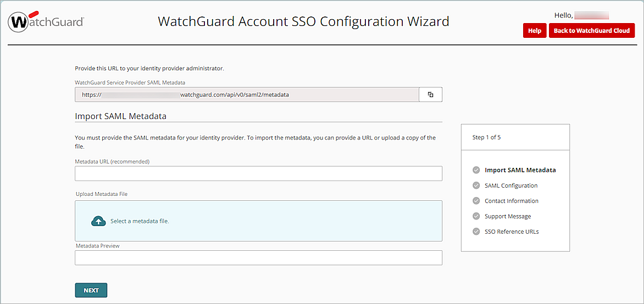Click the Contact Information step checkmark
Viewport: 644px width, 304px height.
click(x=476, y=201)
